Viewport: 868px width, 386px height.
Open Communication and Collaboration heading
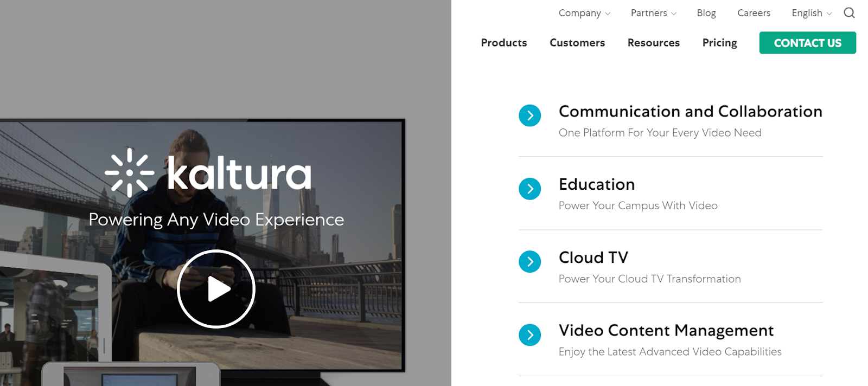click(690, 111)
